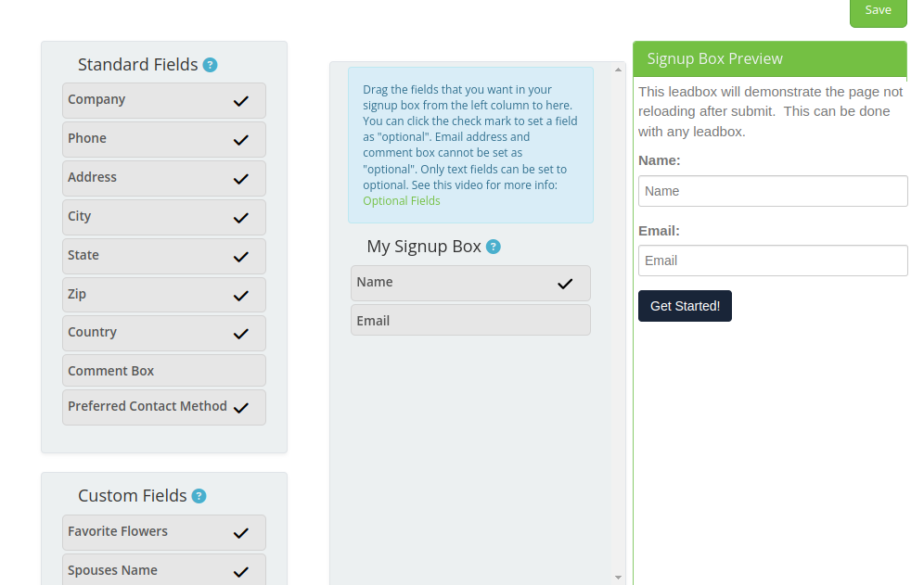
Task: Click the Email input field in preview
Action: [773, 261]
